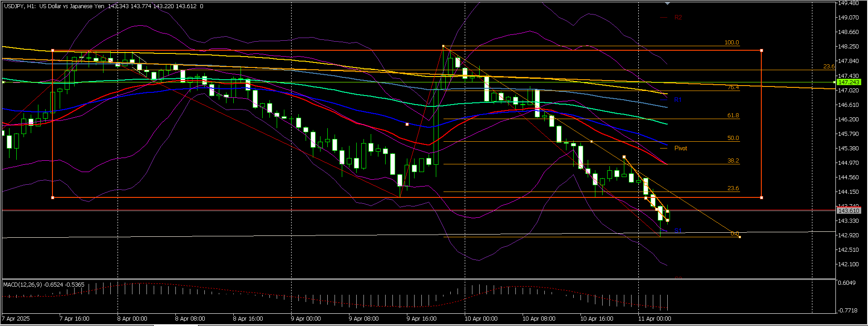Viewport: 868px width, 326px height.
Task: Click the green 147.243 price tag on axis
Action: tap(849, 82)
